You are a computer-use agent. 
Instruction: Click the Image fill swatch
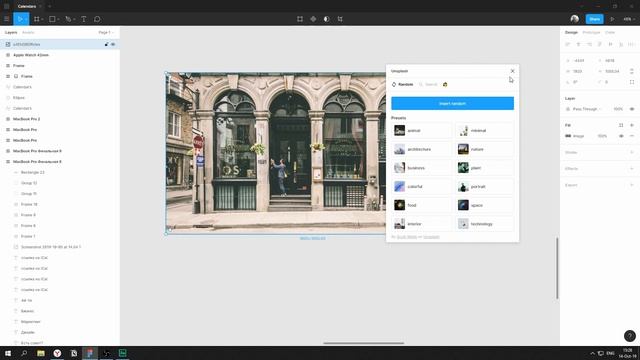click(568, 136)
